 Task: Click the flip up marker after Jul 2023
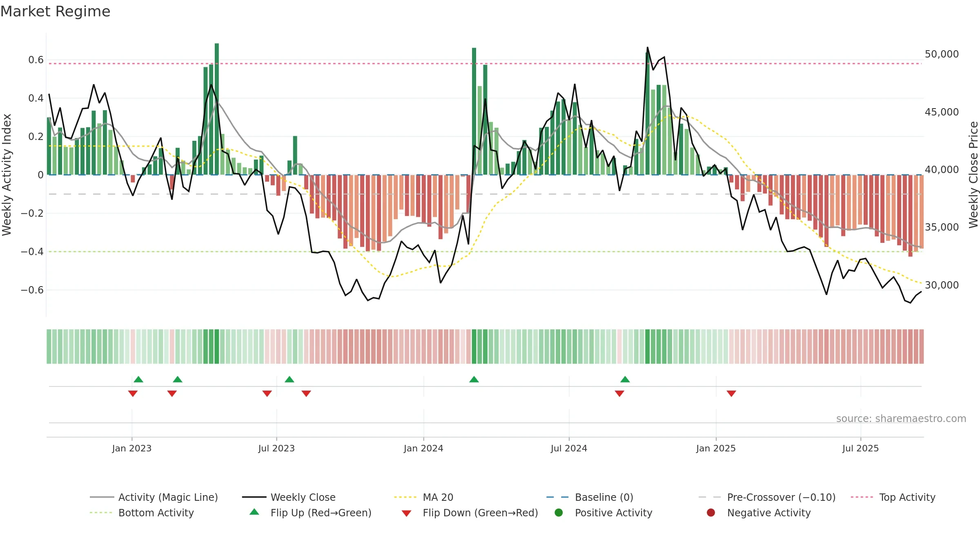pos(290,379)
